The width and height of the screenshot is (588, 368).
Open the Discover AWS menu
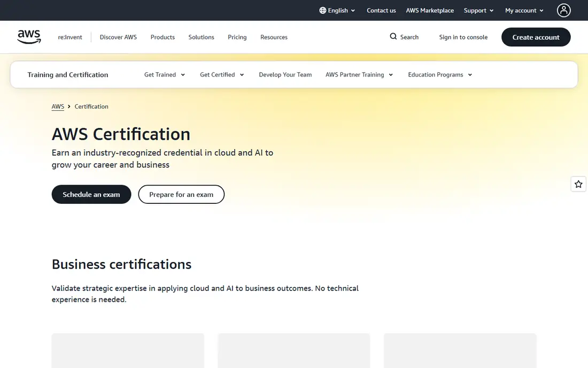point(118,37)
